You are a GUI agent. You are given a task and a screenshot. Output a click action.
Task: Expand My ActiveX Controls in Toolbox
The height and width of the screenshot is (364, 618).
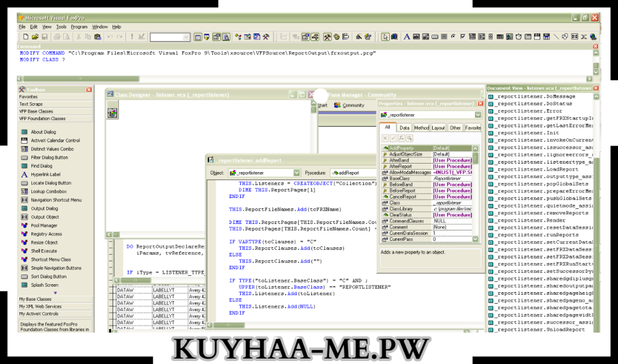[x=55, y=314]
